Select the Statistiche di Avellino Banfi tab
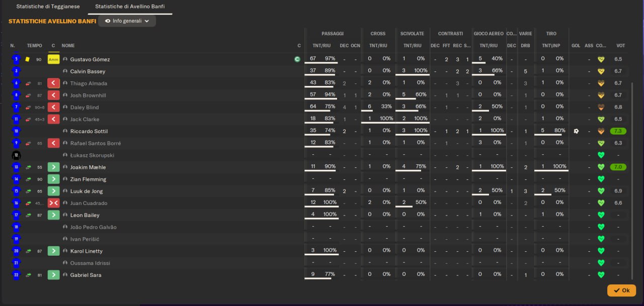This screenshot has width=644, height=306. point(130,7)
